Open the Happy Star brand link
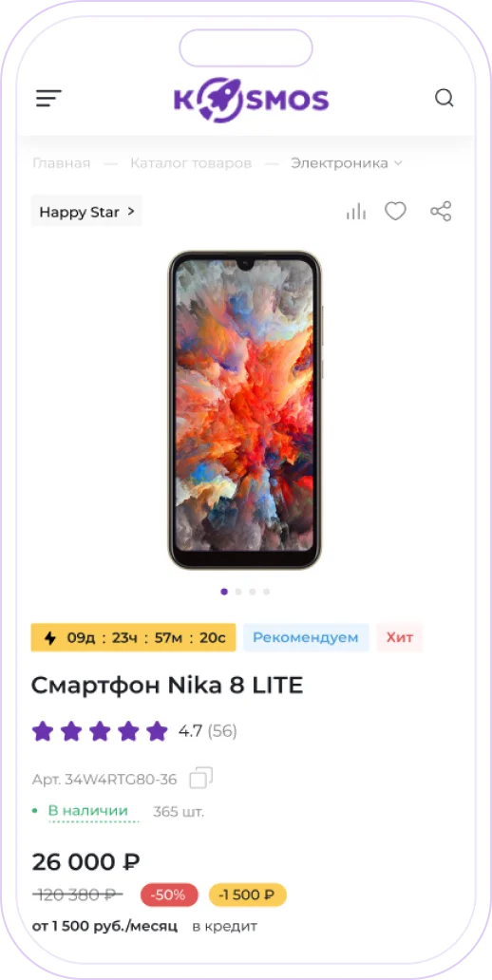 pyautogui.click(x=86, y=211)
